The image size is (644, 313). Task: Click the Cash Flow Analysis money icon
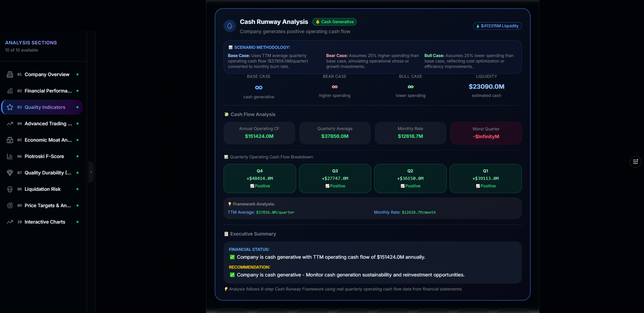tap(226, 114)
